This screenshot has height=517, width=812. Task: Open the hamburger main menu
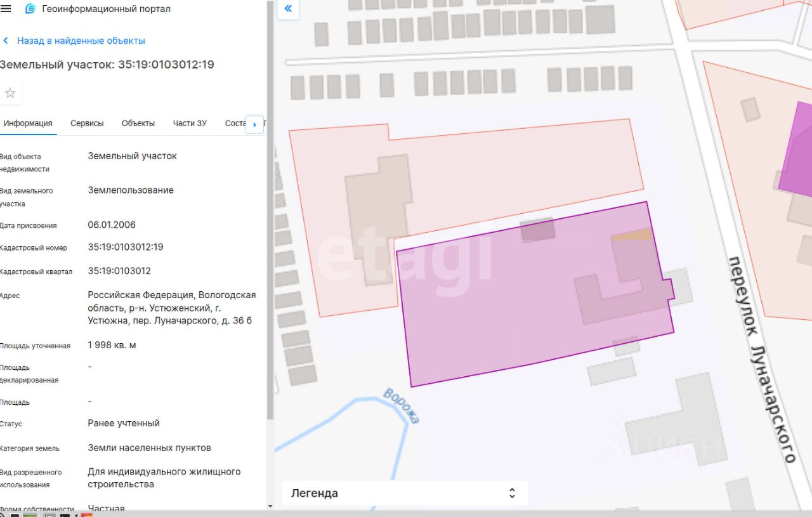[x=6, y=9]
